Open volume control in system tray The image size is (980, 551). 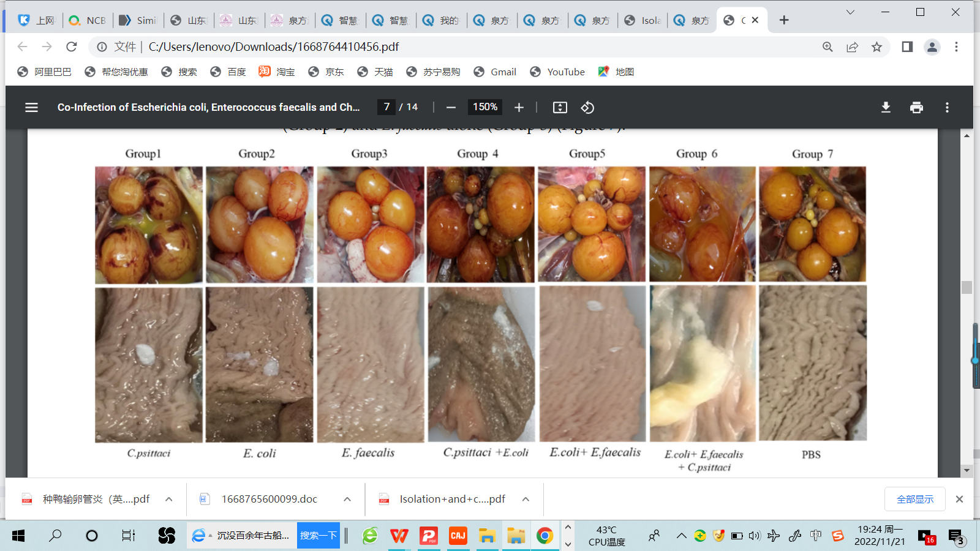(755, 536)
